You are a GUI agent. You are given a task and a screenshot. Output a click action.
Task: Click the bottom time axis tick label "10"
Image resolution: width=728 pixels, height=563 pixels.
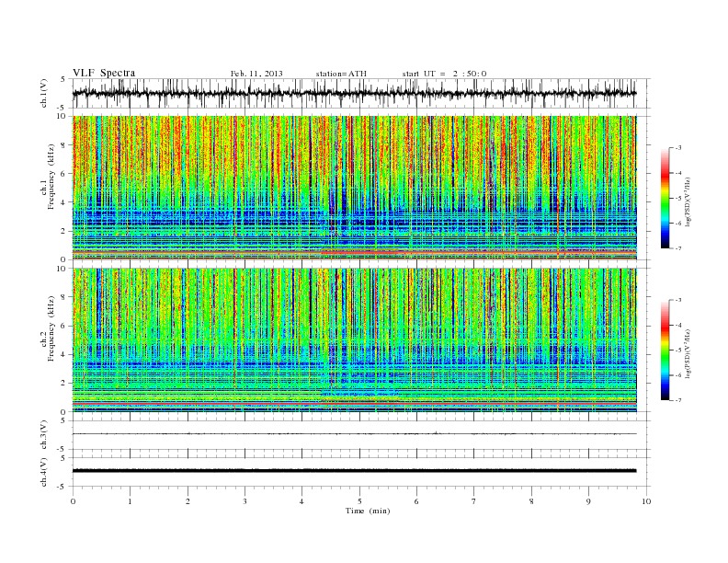click(646, 501)
